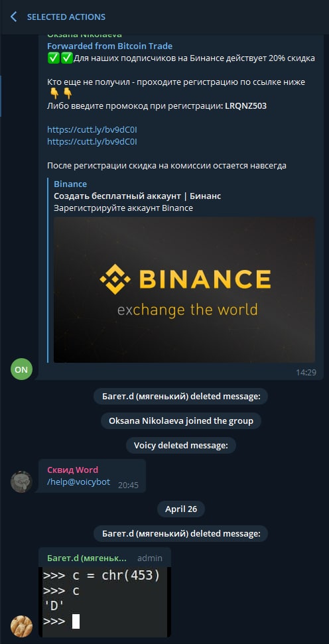
Task: Select the April 26 date badge
Action: coord(181,509)
